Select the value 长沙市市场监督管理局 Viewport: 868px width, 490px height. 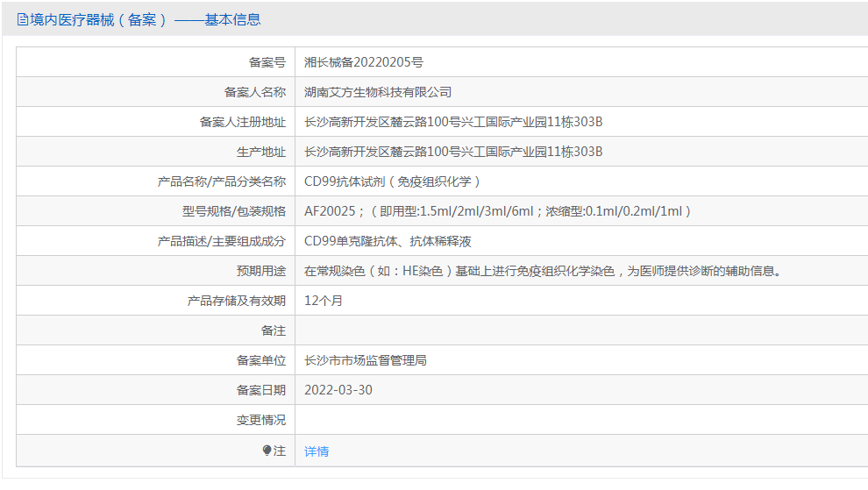[x=366, y=361]
